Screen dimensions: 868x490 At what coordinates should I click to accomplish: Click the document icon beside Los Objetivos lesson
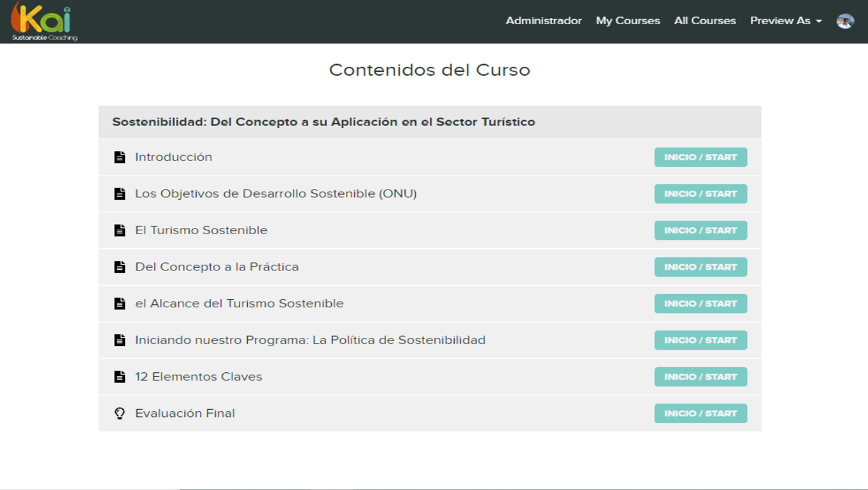pyautogui.click(x=120, y=194)
